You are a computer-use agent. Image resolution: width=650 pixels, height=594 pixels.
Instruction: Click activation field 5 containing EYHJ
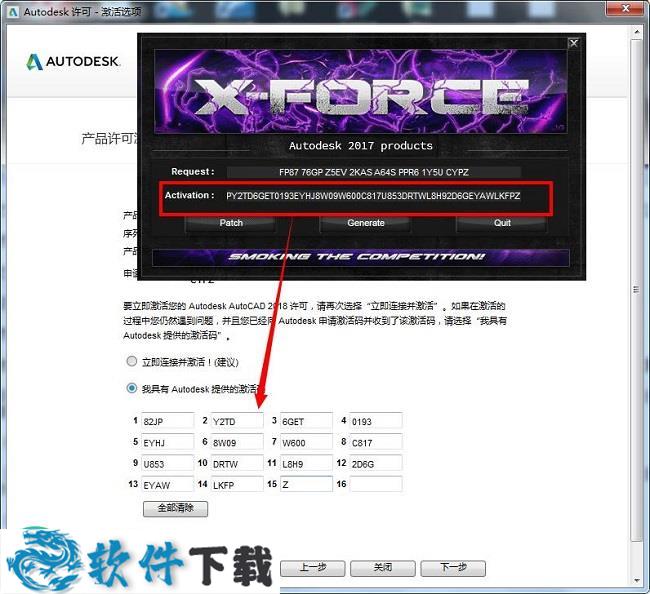point(167,442)
